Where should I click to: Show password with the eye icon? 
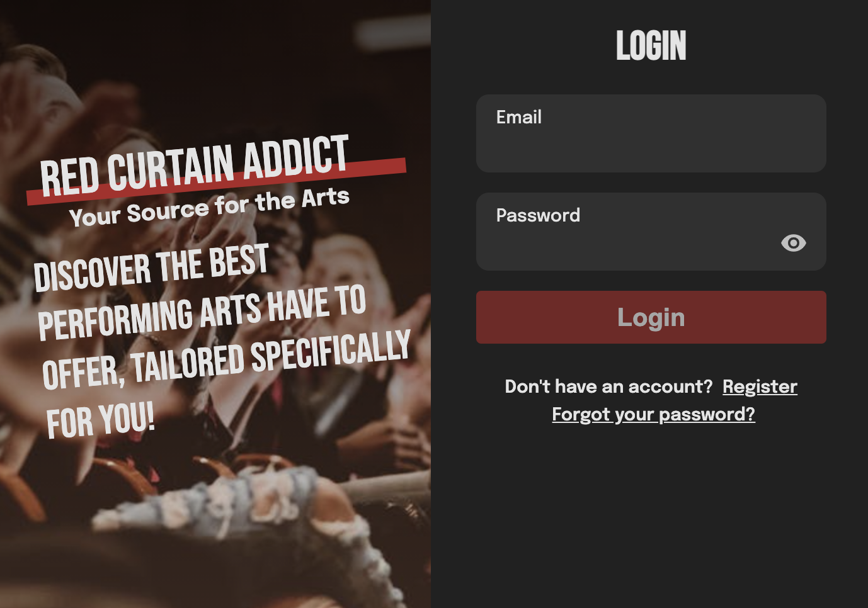coord(793,243)
